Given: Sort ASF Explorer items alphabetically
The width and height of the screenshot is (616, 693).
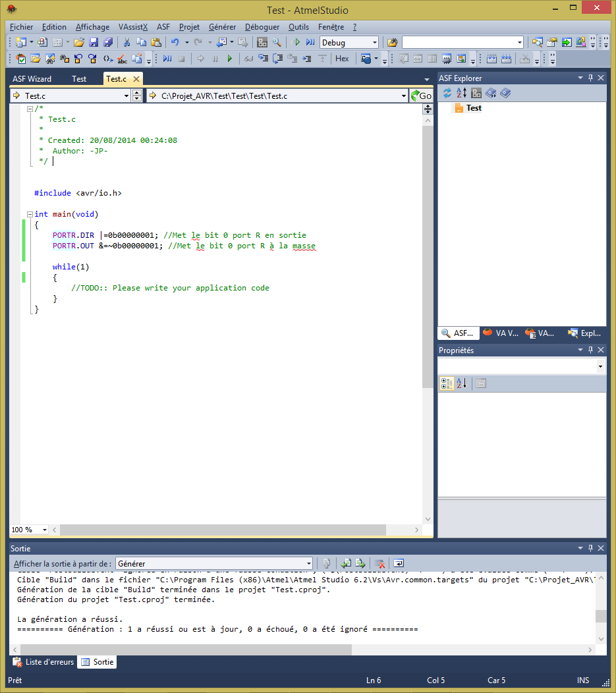Looking at the screenshot, I should (462, 93).
